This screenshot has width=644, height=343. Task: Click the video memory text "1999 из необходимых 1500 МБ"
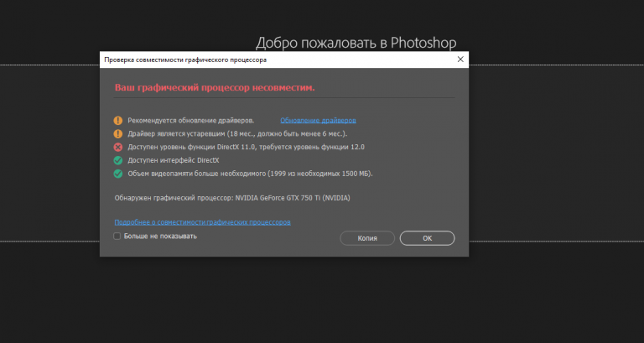[319, 174]
